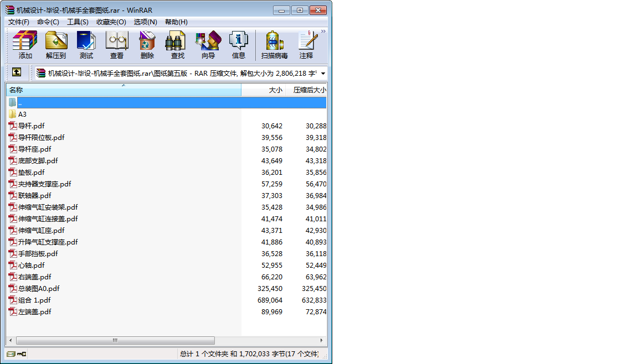Click the Scan Virus (扫描病毒) icon

tap(274, 45)
